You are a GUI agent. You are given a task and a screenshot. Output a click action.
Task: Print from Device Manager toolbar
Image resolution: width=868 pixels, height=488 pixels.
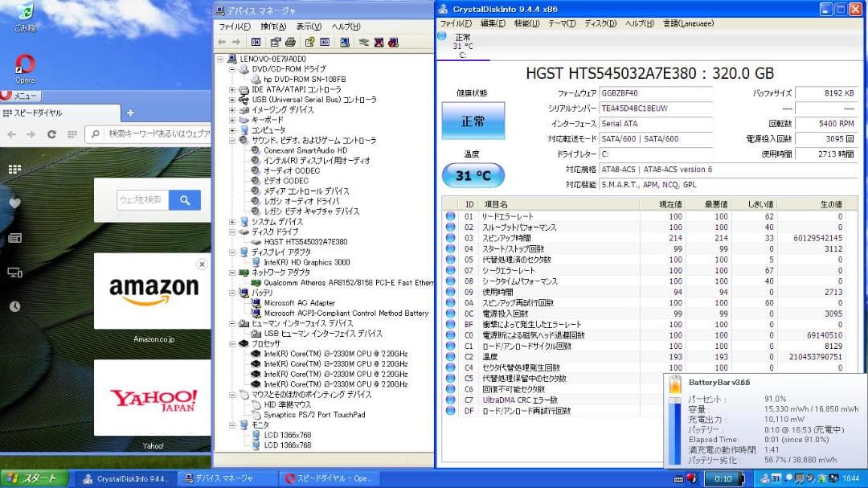click(x=290, y=42)
